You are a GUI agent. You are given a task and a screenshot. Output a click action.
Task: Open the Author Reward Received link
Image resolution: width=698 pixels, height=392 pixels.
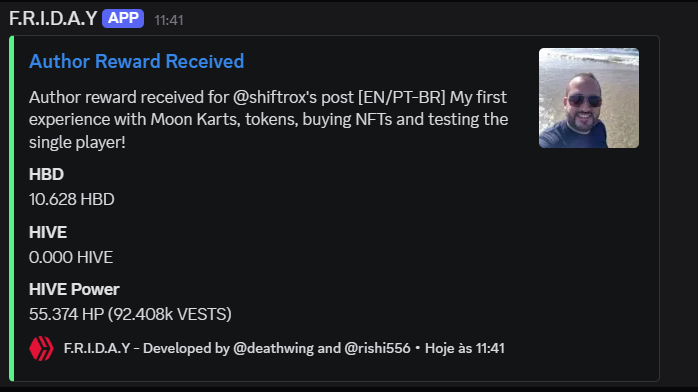[136, 61]
